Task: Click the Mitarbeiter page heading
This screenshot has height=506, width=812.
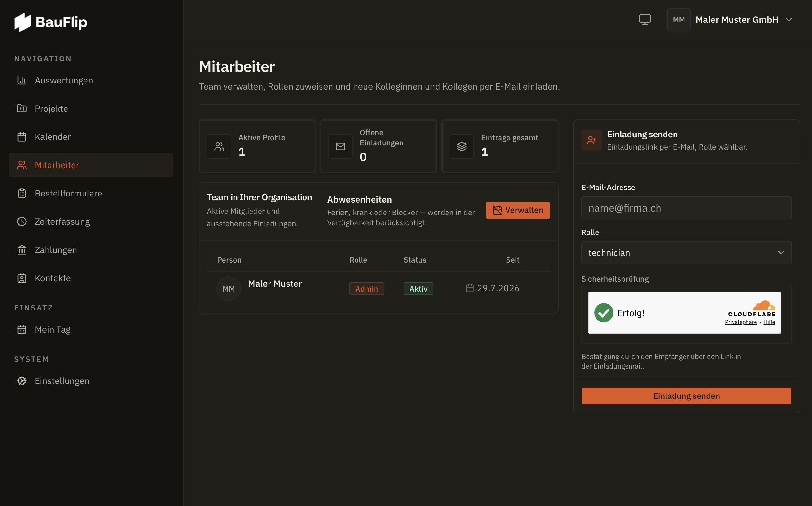Action: click(237, 66)
